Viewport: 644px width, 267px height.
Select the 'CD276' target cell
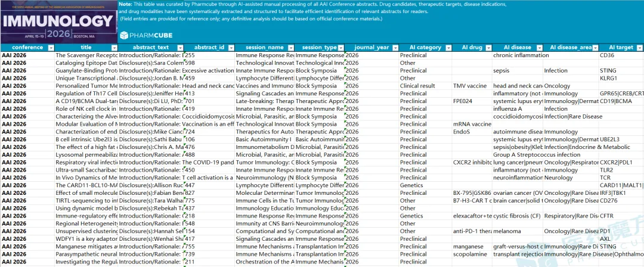[621, 200]
